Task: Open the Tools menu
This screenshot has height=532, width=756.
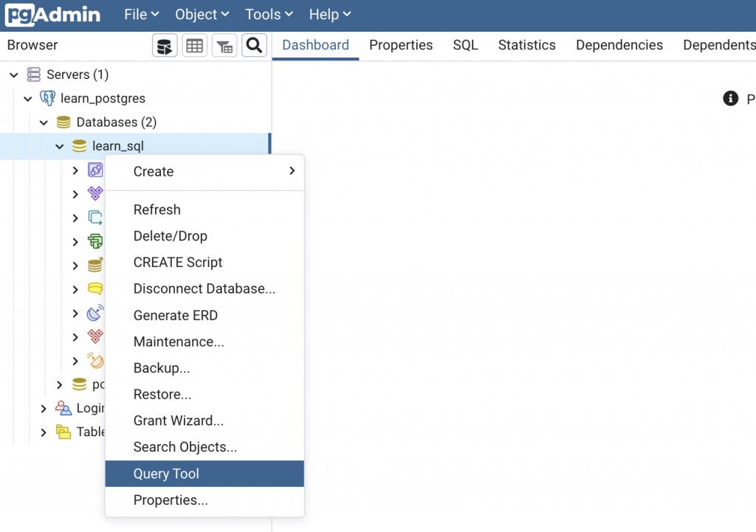Action: pos(269,15)
